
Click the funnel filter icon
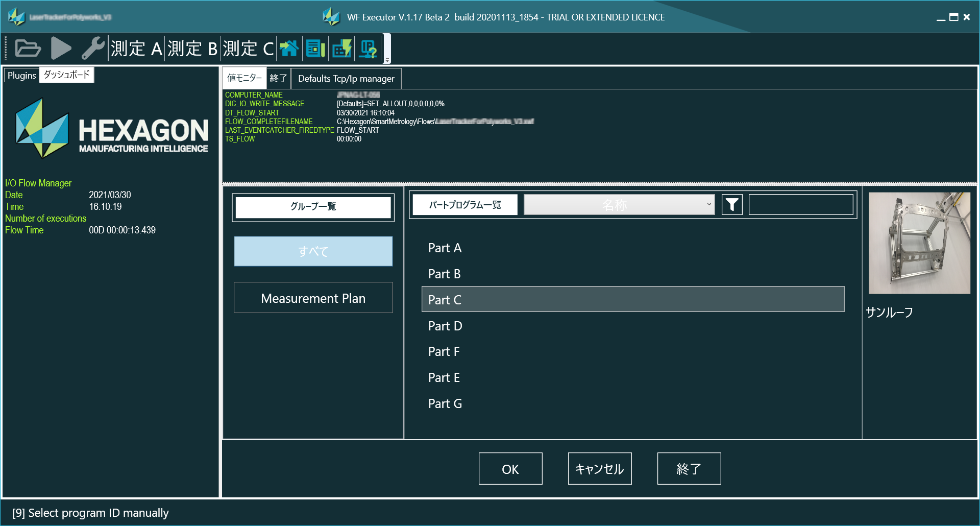tap(732, 205)
